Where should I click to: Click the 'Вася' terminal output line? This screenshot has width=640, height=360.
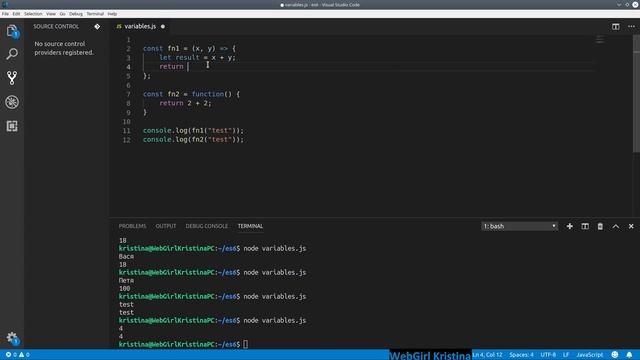coord(126,256)
